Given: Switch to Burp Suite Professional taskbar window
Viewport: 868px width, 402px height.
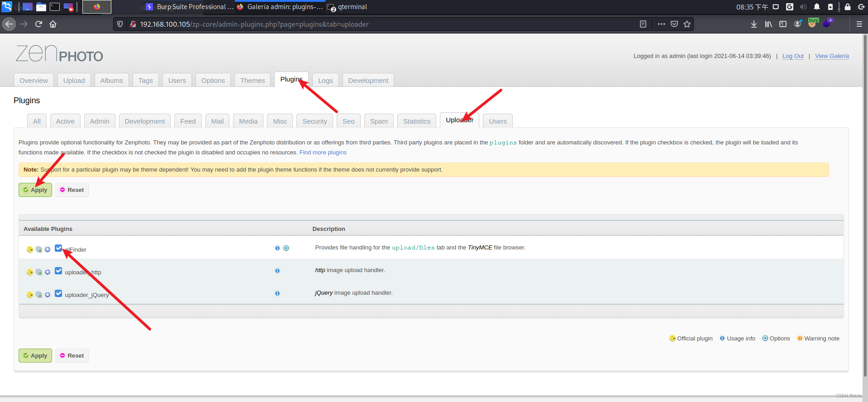Looking at the screenshot, I should pos(190,7).
